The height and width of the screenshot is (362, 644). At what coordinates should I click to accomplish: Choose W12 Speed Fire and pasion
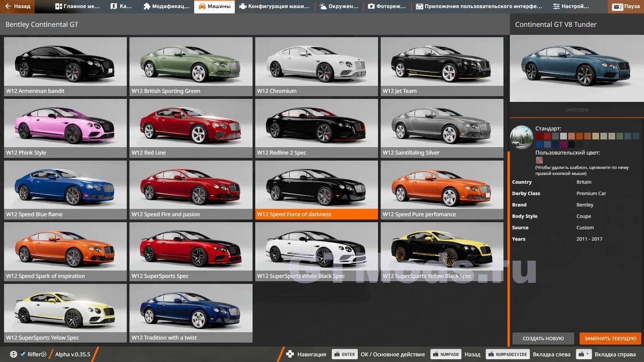coord(191,190)
